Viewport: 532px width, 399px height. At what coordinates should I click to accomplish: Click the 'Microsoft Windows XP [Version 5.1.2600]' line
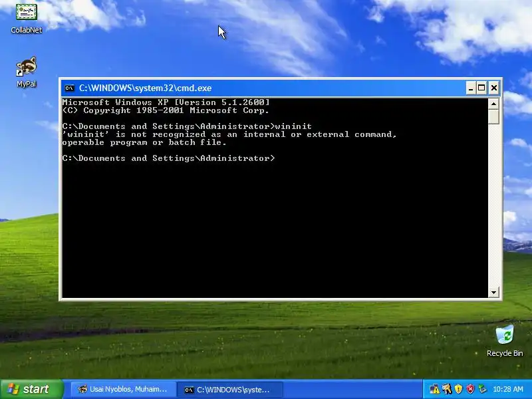point(166,102)
